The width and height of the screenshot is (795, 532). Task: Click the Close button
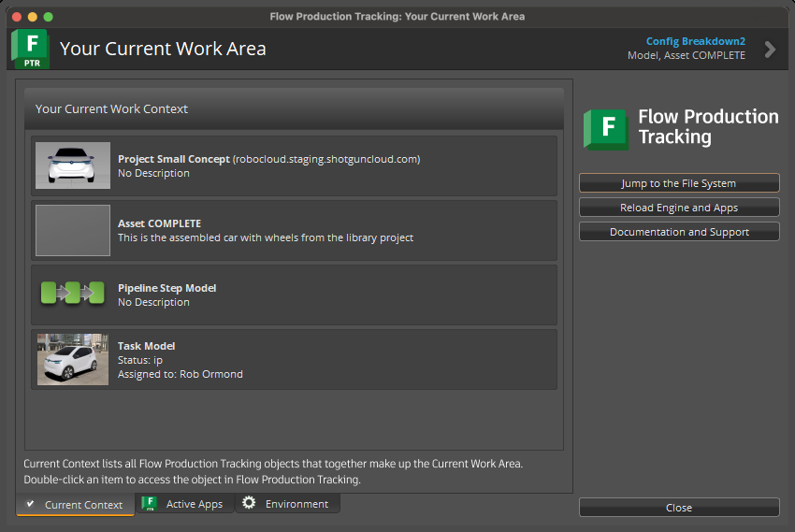pyautogui.click(x=679, y=507)
